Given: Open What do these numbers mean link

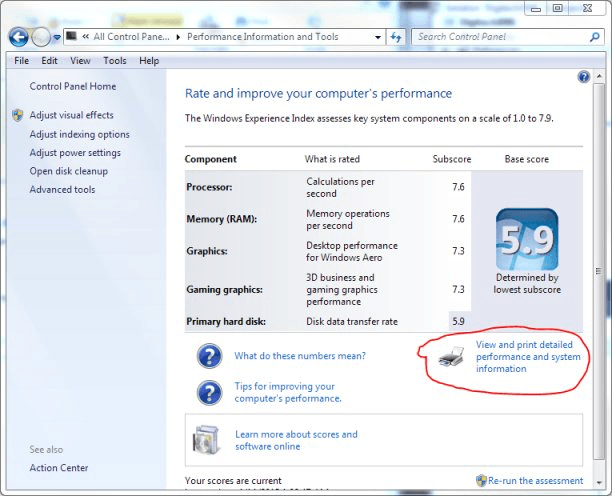Looking at the screenshot, I should [x=300, y=356].
